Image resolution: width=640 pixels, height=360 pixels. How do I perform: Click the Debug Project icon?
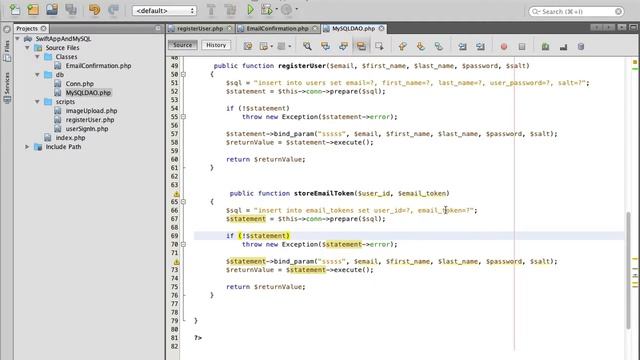267,9
